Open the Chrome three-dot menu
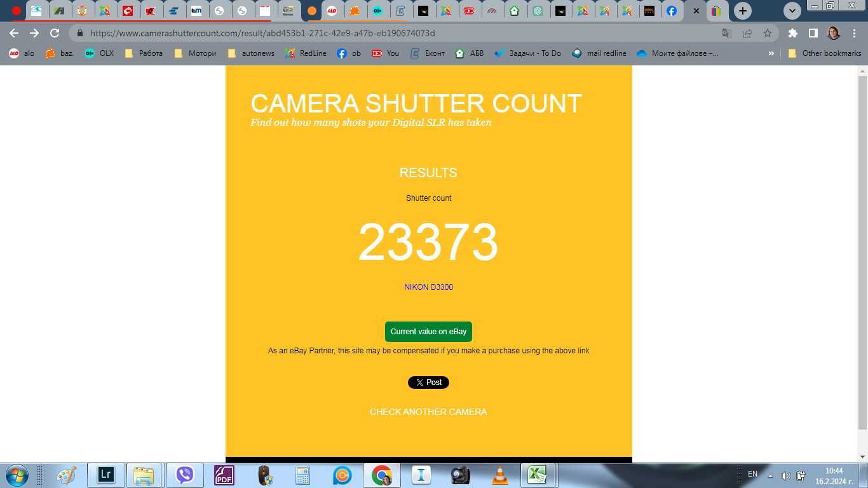This screenshot has height=488, width=868. coord(854,33)
